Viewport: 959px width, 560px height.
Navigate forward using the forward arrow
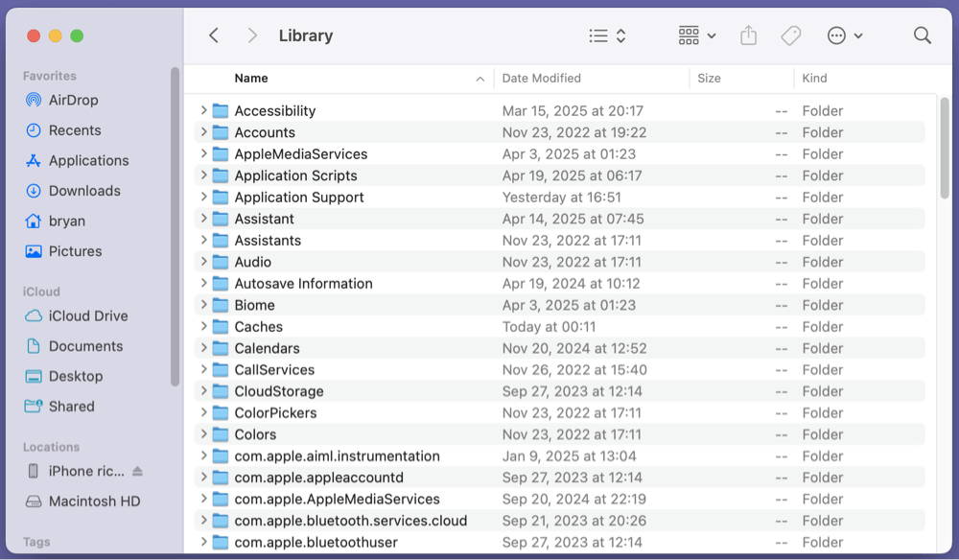251,35
